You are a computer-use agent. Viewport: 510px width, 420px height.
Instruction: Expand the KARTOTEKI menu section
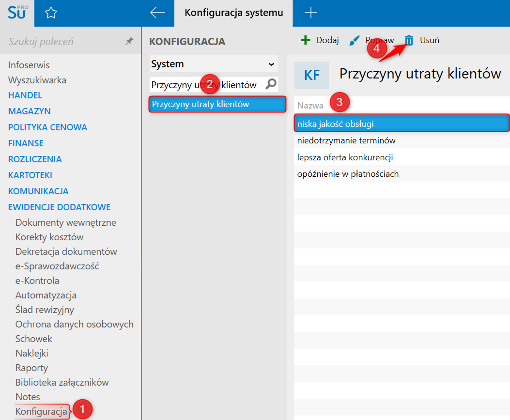30,175
